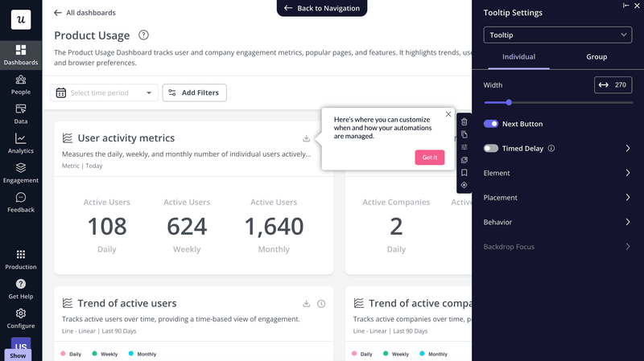This screenshot has width=644, height=361.
Task: Open the Tooltip type dropdown
Action: tap(557, 35)
